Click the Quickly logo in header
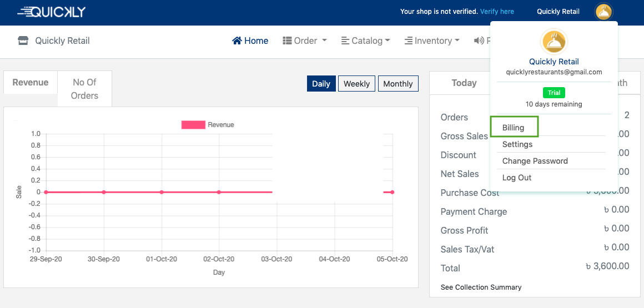The image size is (644, 308). point(51,12)
